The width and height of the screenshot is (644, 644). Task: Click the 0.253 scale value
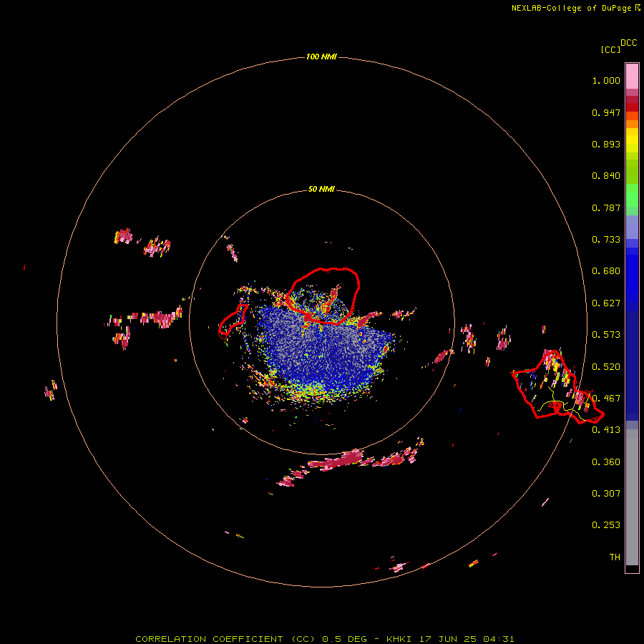606,525
